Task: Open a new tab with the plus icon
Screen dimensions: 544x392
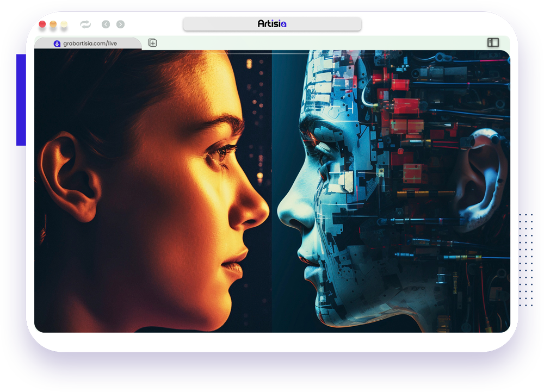Action: click(153, 43)
